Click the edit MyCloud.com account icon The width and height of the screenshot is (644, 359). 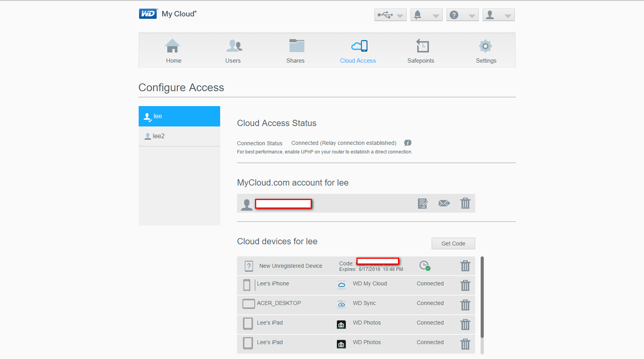coord(422,203)
